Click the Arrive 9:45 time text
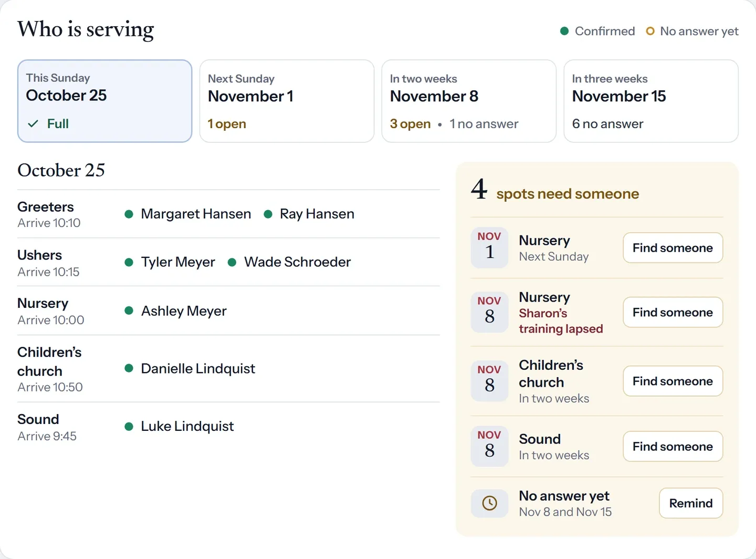This screenshot has height=559, width=756. pos(47,436)
